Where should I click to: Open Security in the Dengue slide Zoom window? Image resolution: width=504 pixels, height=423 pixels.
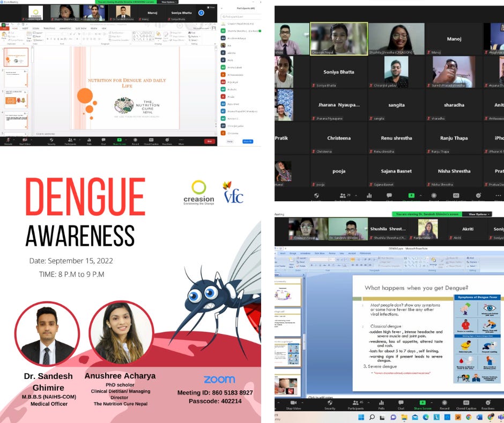pos(330,405)
